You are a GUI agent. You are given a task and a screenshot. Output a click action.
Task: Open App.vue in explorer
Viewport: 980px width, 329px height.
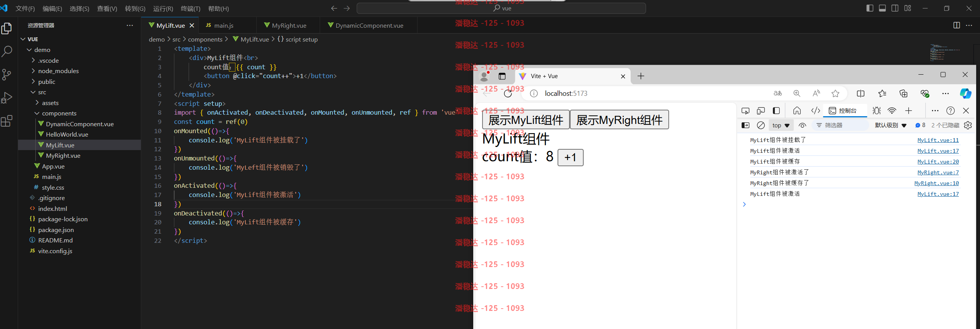[53, 166]
